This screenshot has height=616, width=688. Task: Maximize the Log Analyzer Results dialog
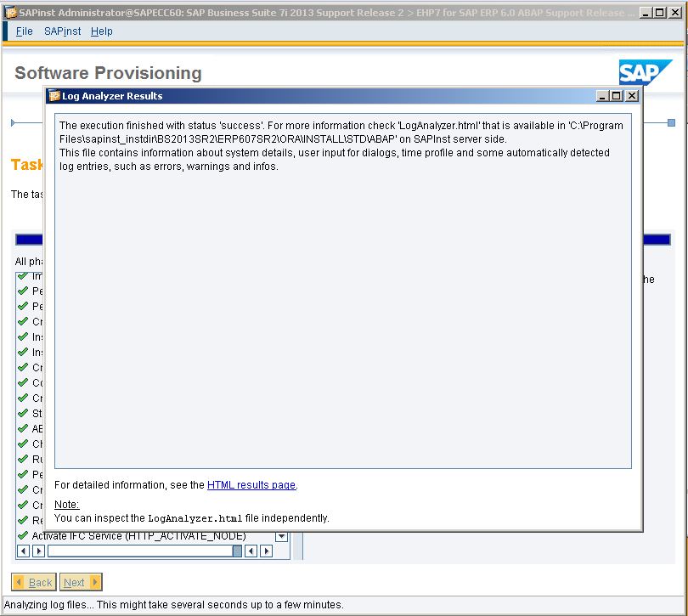tap(617, 96)
